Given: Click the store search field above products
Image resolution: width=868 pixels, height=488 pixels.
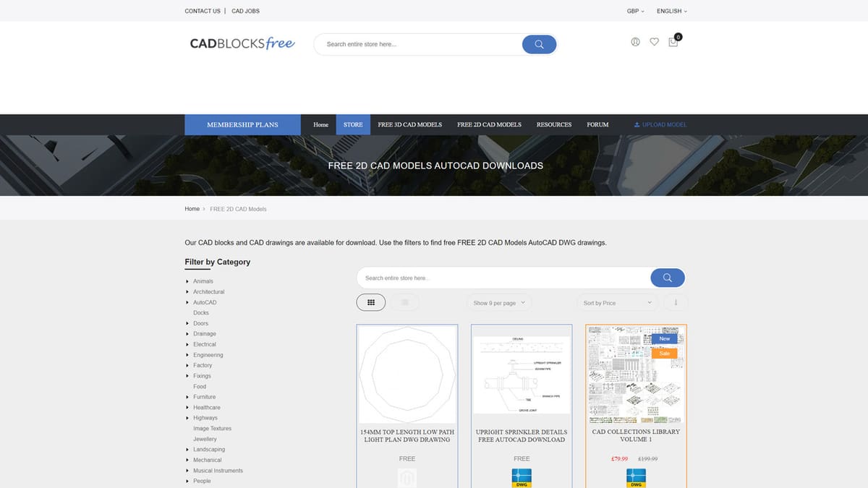Looking at the screenshot, I should [503, 278].
